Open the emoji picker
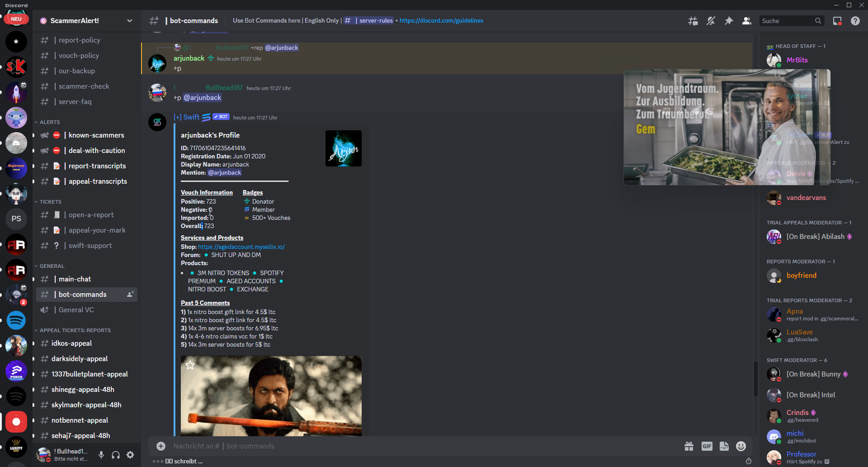 point(741,446)
